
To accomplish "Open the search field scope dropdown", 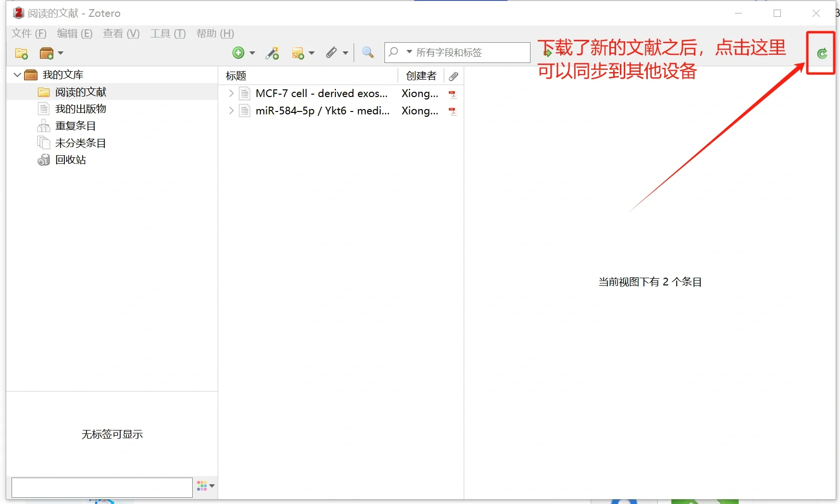I will click(x=409, y=52).
